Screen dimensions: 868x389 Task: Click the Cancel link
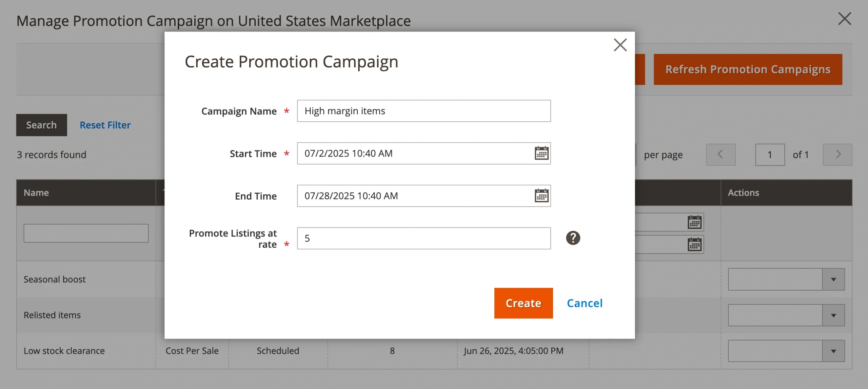585,303
